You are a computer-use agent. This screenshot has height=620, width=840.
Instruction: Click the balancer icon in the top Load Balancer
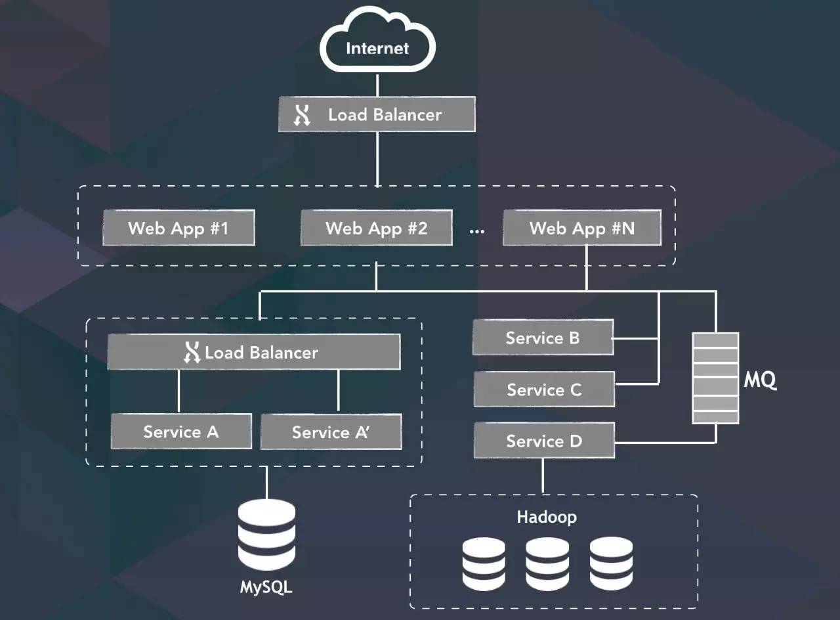click(301, 115)
